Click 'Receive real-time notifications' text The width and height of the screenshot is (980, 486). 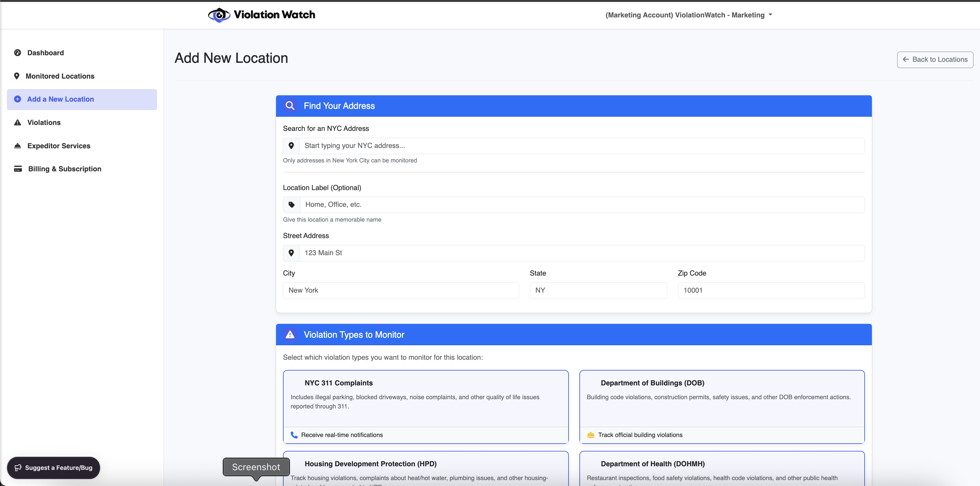coord(342,435)
